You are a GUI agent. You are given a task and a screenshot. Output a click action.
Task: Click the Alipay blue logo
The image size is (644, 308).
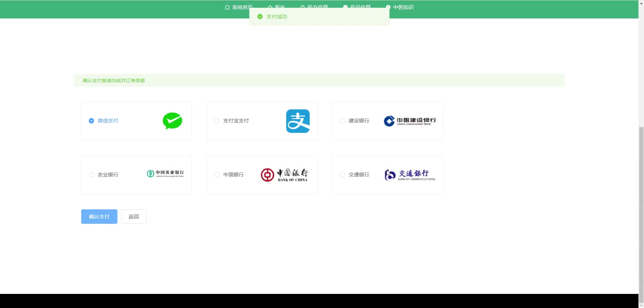click(298, 121)
